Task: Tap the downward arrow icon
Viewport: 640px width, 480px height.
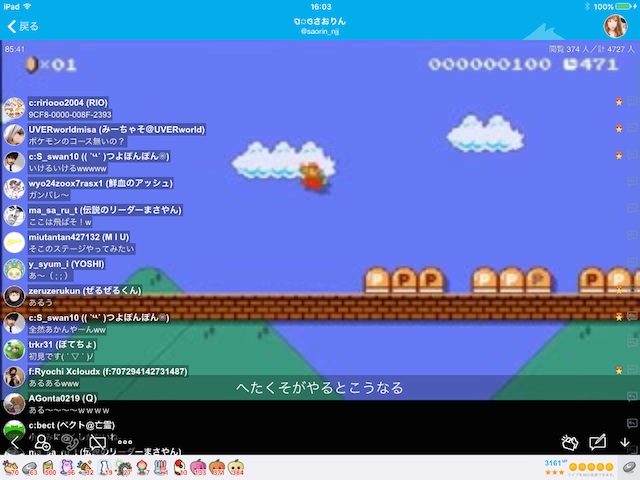Action: click(x=624, y=443)
